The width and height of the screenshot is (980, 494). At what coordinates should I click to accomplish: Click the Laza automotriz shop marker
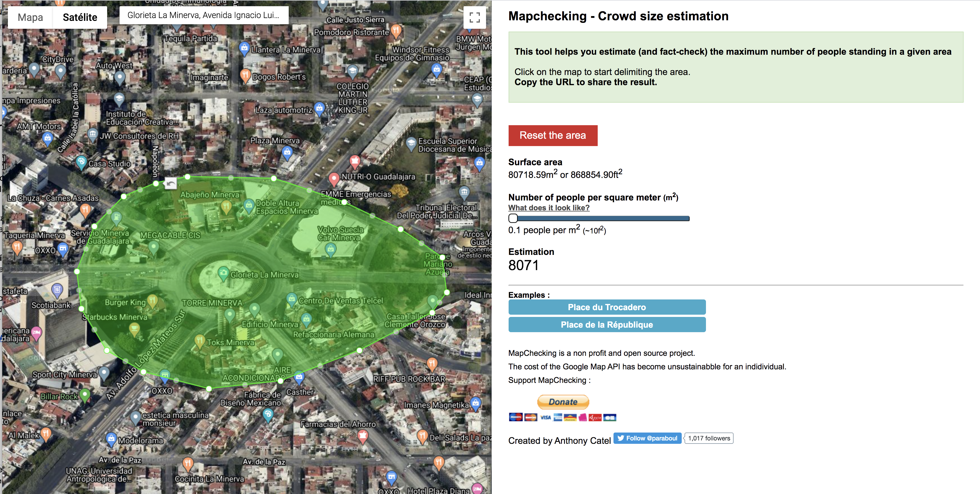[x=319, y=109]
